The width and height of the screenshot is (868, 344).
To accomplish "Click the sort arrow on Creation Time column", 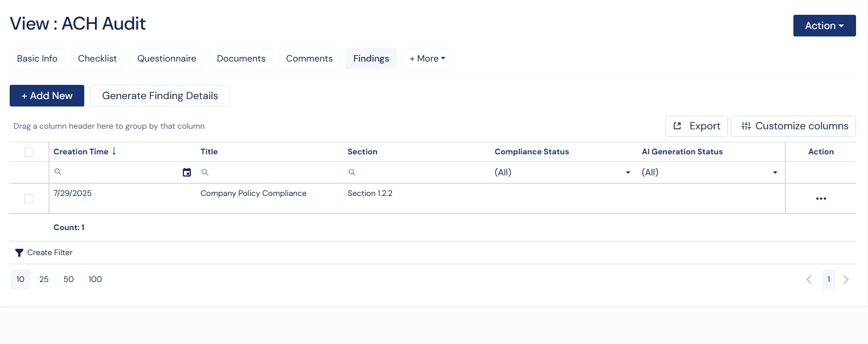I will coord(115,151).
